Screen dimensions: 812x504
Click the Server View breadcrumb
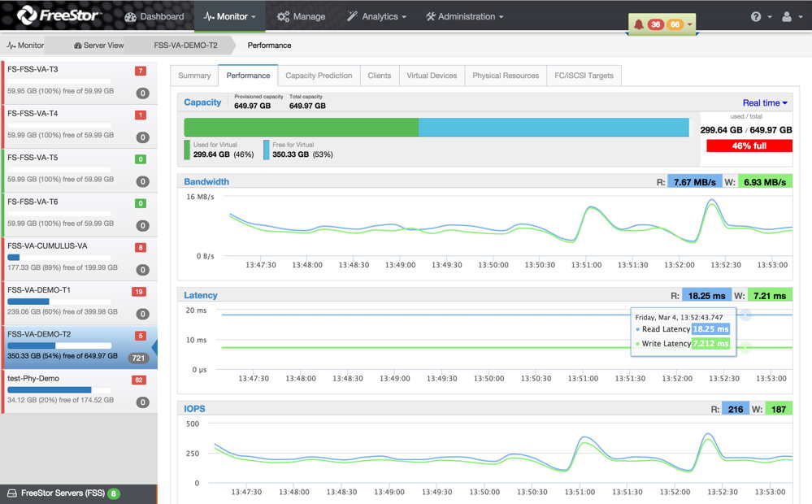[x=99, y=45]
